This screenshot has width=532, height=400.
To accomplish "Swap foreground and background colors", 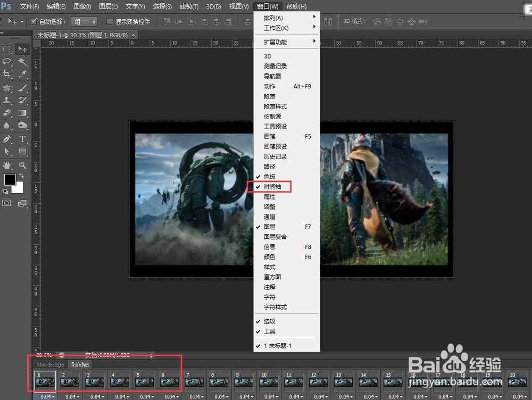I will (21, 175).
